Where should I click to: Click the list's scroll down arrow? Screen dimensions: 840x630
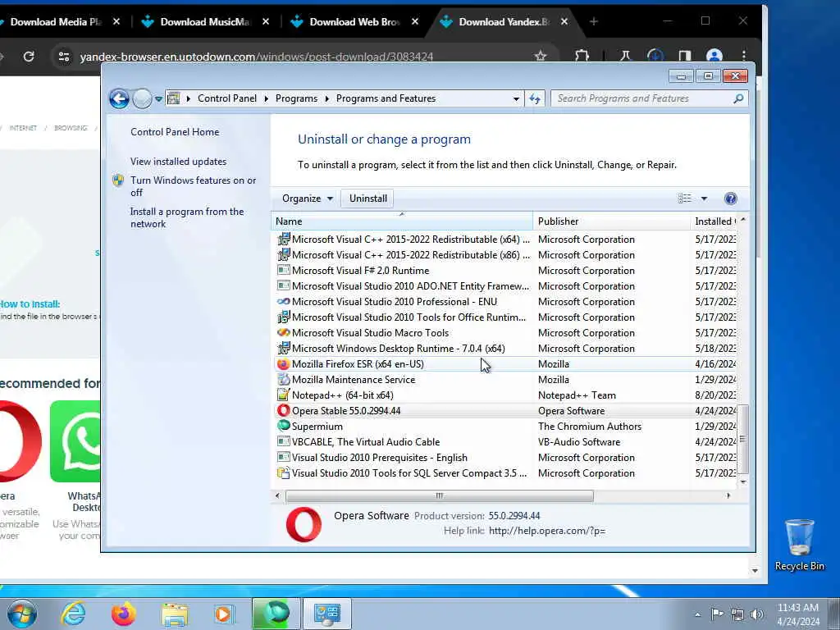[x=742, y=482]
